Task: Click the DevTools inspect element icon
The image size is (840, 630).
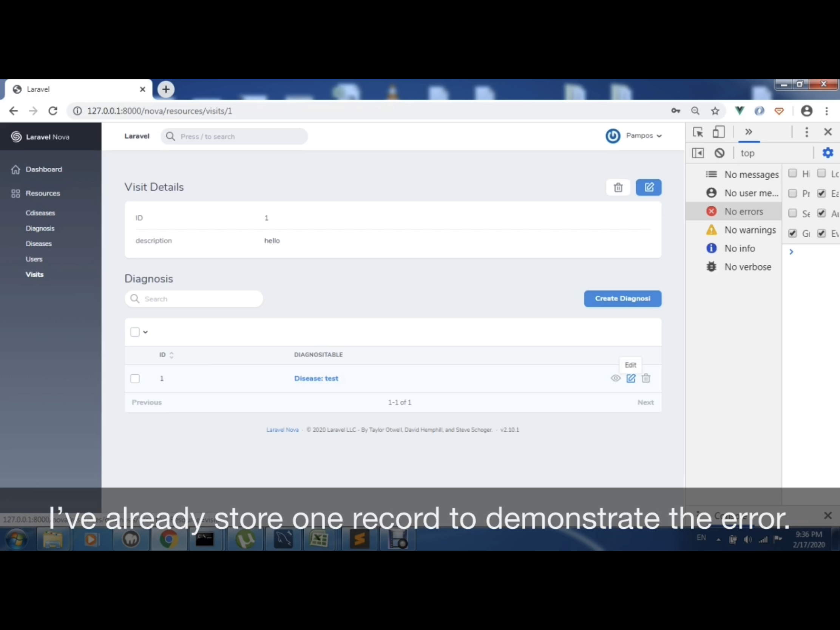Action: [698, 132]
